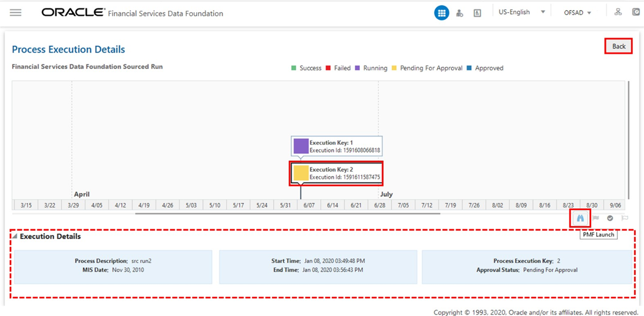
Task: Click the Financial Services Data Foundation Sourced Run title
Action: point(87,66)
